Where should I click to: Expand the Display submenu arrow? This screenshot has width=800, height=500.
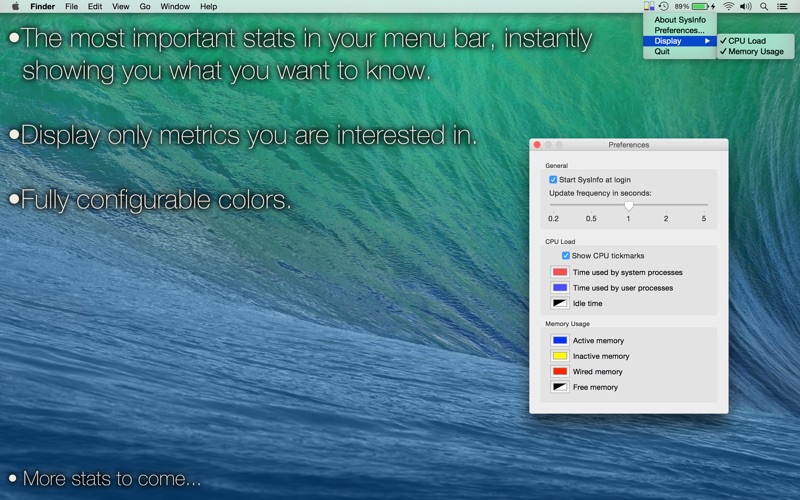tap(707, 41)
